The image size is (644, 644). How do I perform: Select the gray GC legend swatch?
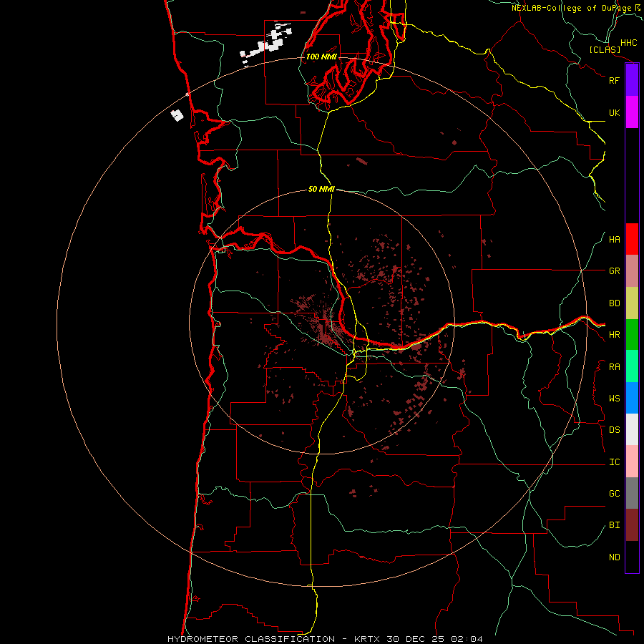coord(632,493)
